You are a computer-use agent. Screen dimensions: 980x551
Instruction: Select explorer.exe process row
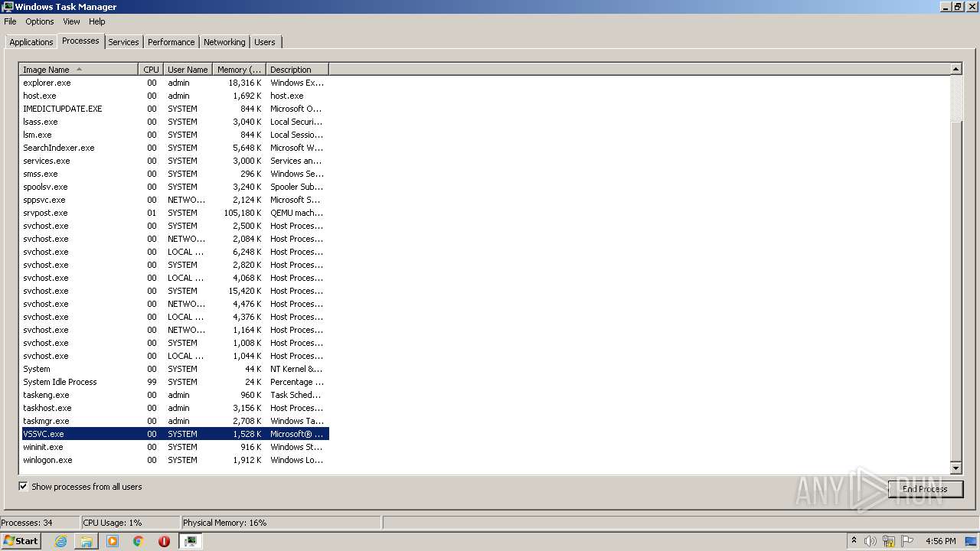[174, 83]
